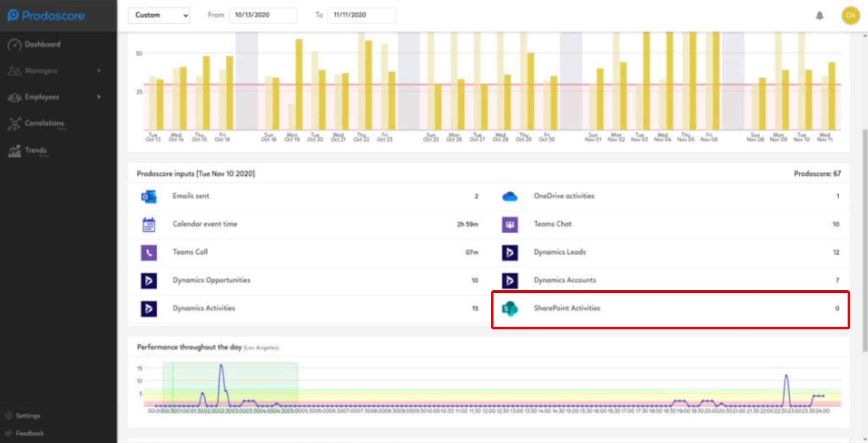Click the Dashboard gauge icon
The width and height of the screenshot is (868, 443).
pos(14,45)
